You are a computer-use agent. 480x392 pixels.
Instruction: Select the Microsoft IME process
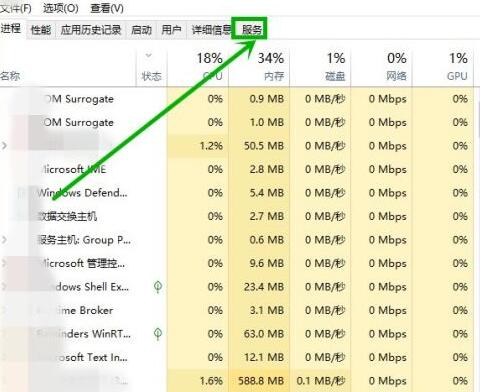click(x=73, y=169)
